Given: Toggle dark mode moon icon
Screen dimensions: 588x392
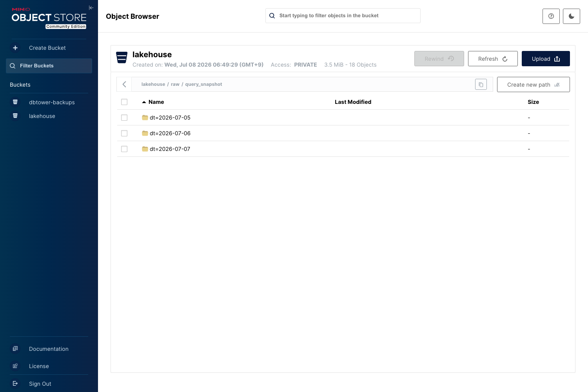Looking at the screenshot, I should [x=572, y=16].
